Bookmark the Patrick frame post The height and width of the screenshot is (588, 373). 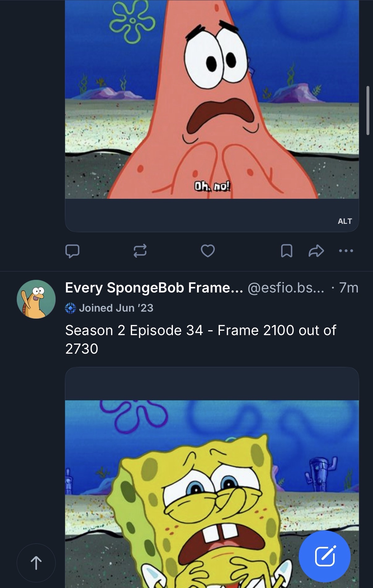(x=286, y=251)
